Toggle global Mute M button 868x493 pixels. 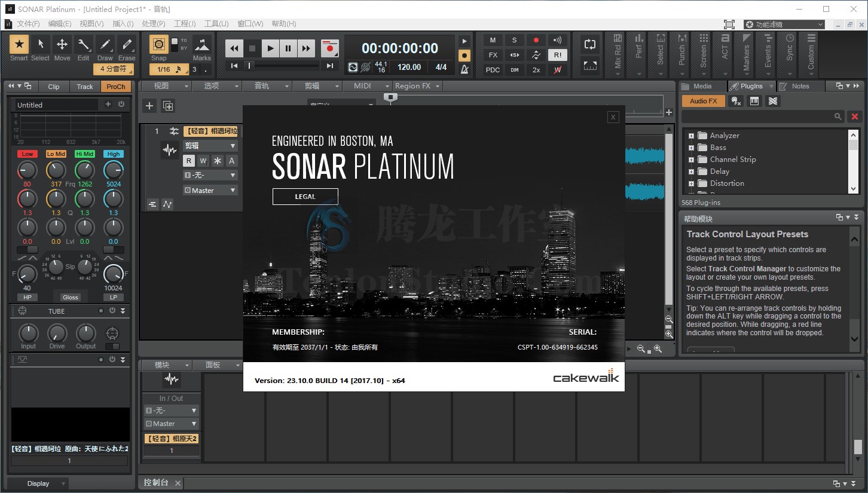pos(493,40)
